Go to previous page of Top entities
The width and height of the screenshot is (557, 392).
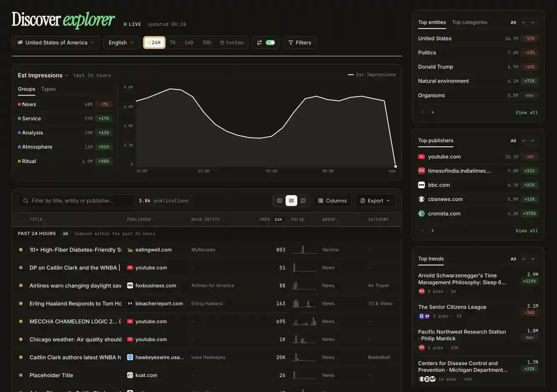pyautogui.click(x=423, y=113)
